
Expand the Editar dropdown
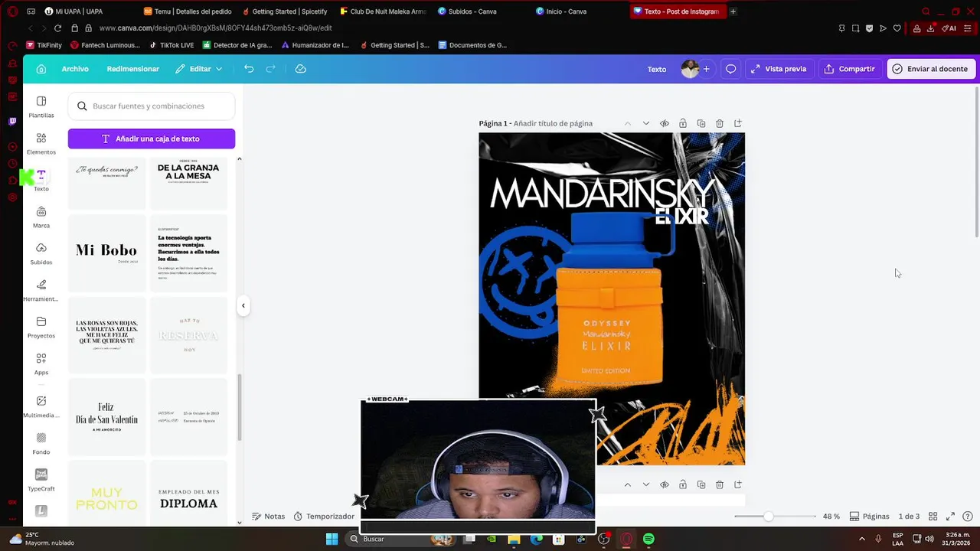tap(199, 69)
